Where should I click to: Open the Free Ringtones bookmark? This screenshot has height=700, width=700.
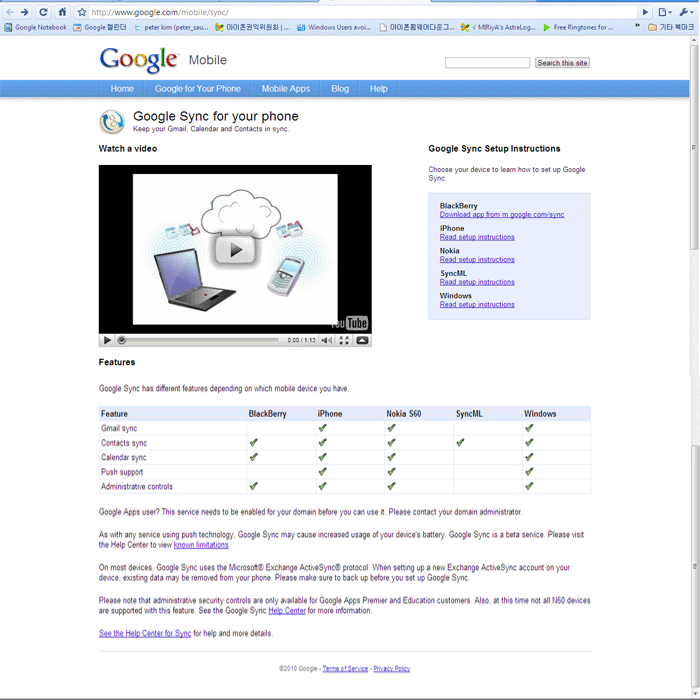tap(578, 27)
